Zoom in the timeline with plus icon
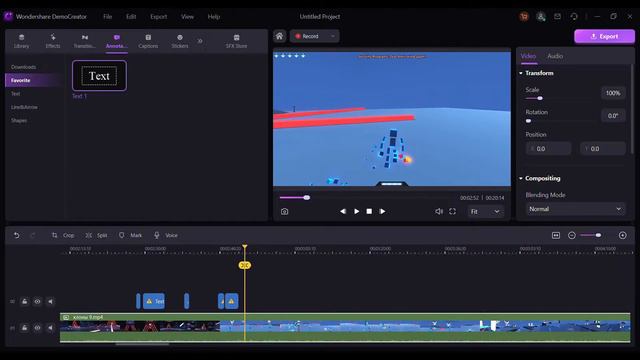The width and height of the screenshot is (640, 360). pyautogui.click(x=622, y=235)
